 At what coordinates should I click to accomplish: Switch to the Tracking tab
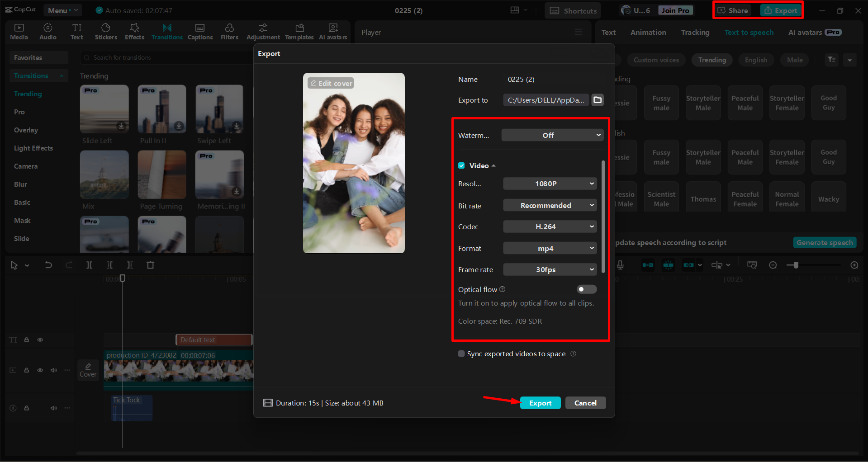[695, 32]
